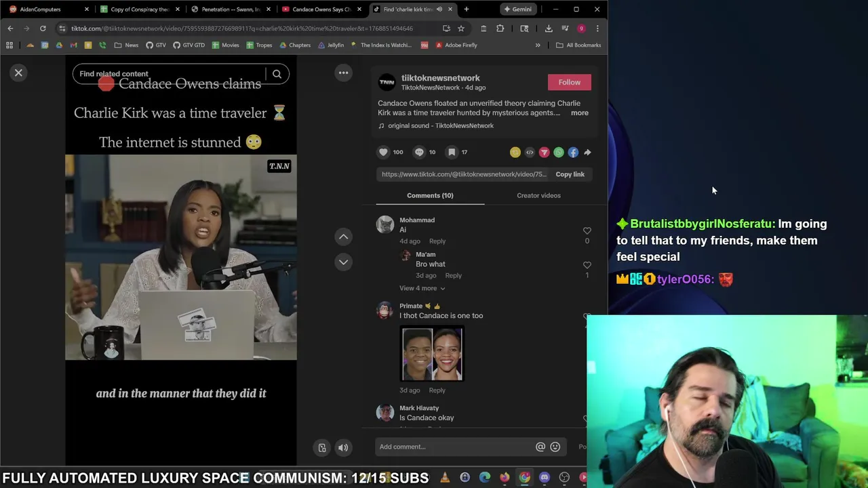
Task: Expand the description with more
Action: pyautogui.click(x=580, y=113)
